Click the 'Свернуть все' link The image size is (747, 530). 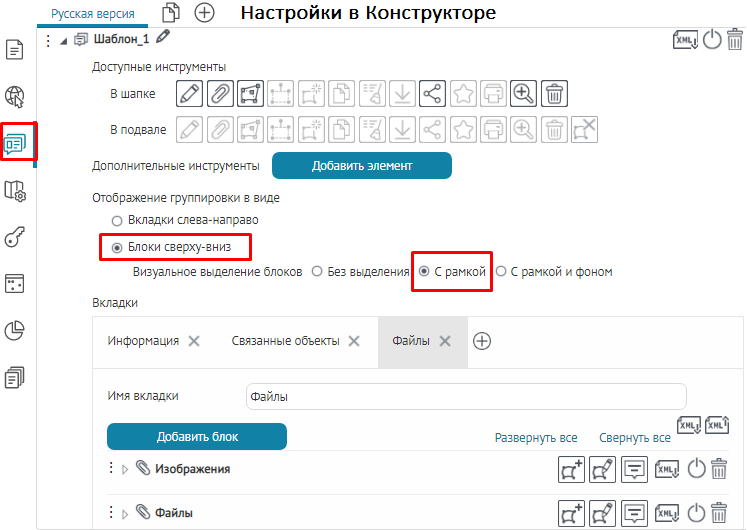click(634, 438)
